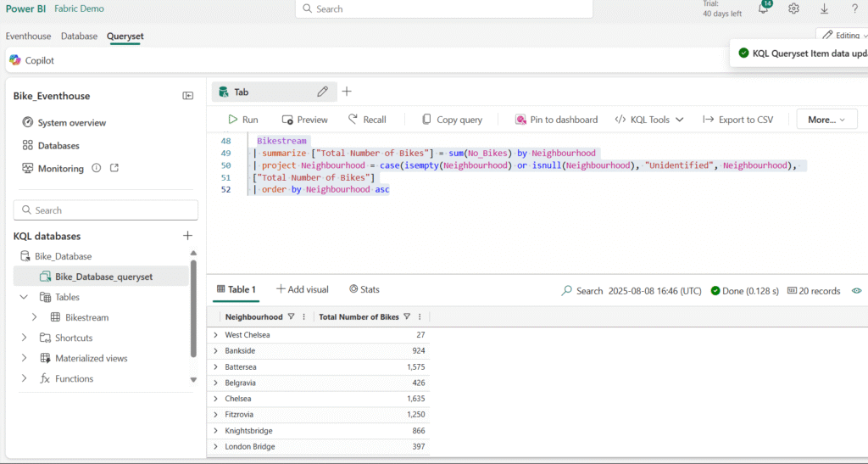868x464 pixels.
Task: Add visual to results
Action: tap(303, 289)
